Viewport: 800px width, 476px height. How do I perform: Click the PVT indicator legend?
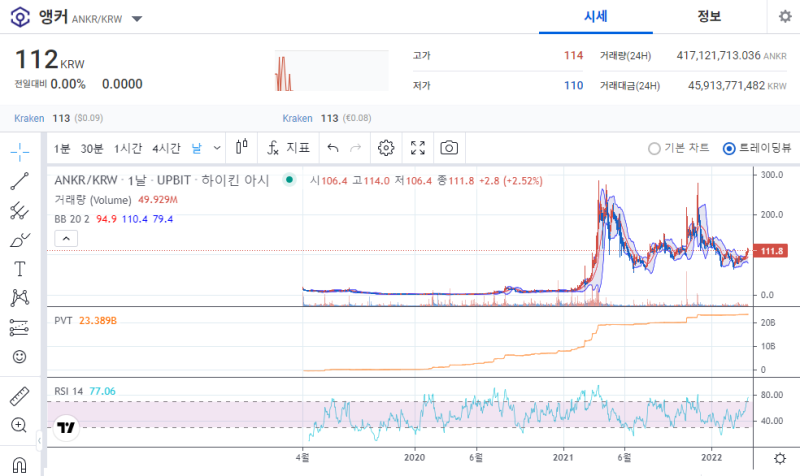tap(63, 320)
